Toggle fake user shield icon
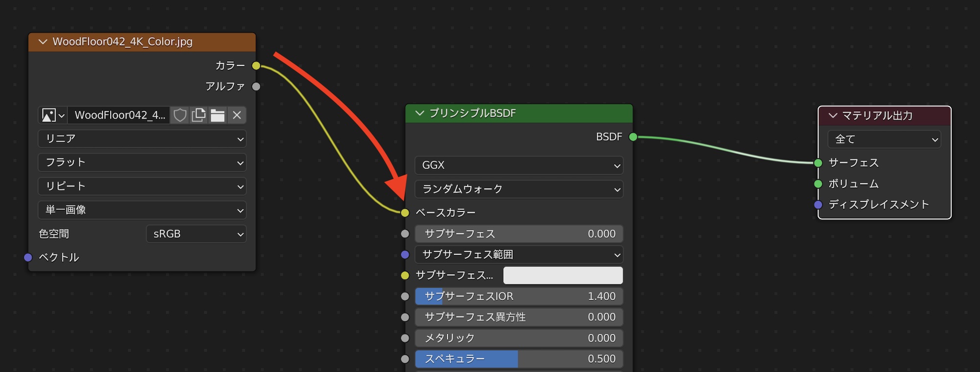This screenshot has width=980, height=372. (180, 116)
